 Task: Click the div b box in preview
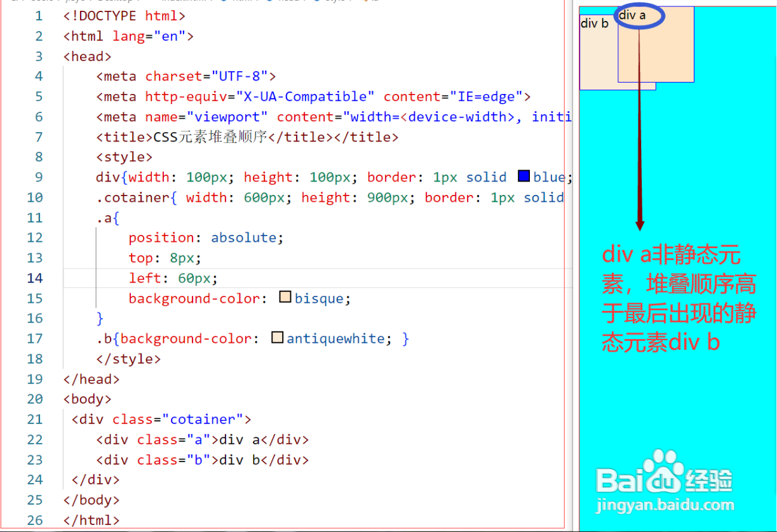[x=598, y=52]
